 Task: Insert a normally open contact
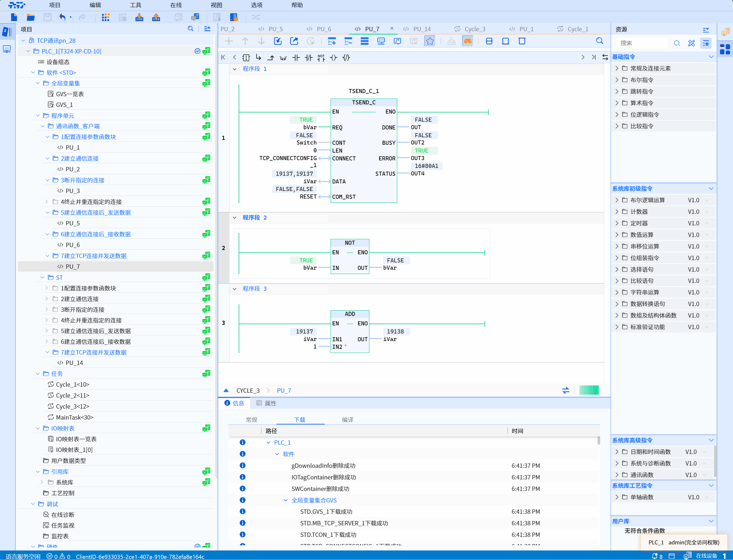point(296,58)
